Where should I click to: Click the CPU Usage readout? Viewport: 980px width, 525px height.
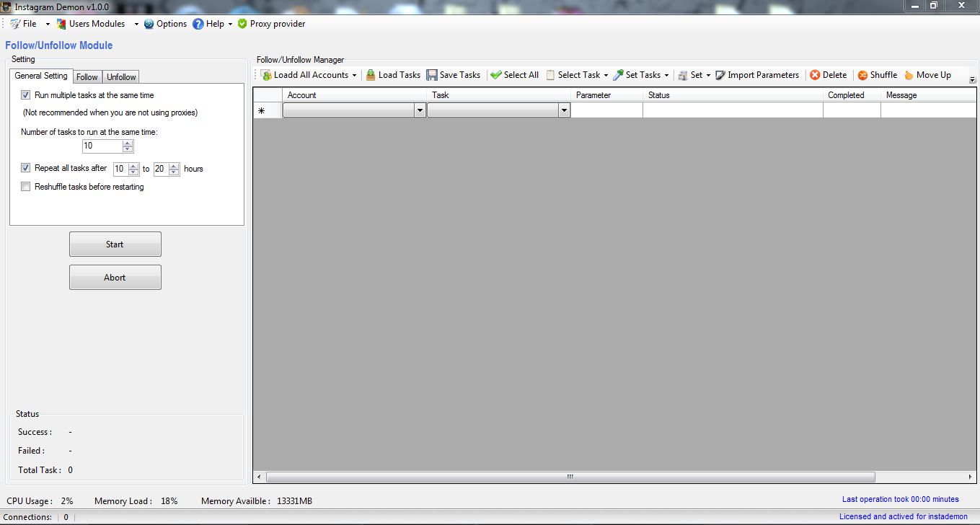(x=40, y=501)
